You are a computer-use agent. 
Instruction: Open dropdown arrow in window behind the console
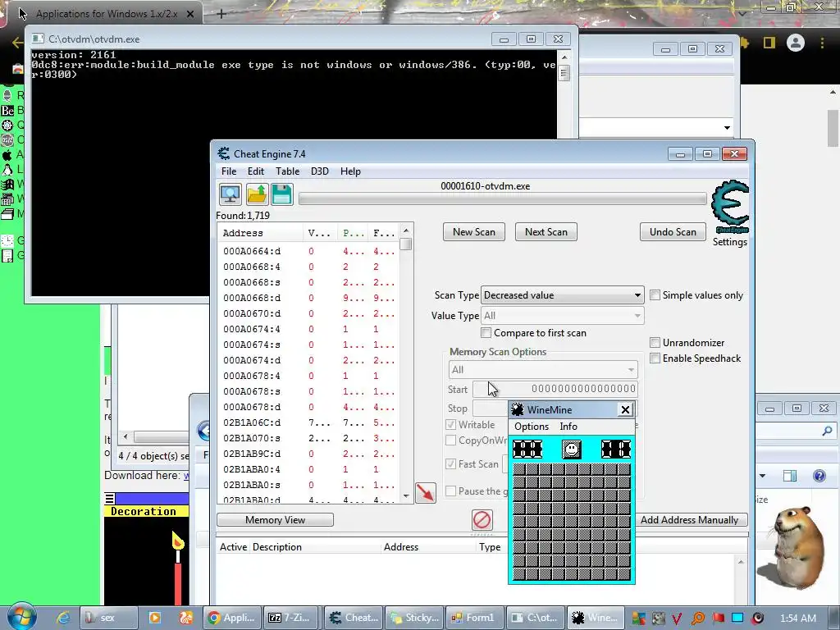pos(727,127)
